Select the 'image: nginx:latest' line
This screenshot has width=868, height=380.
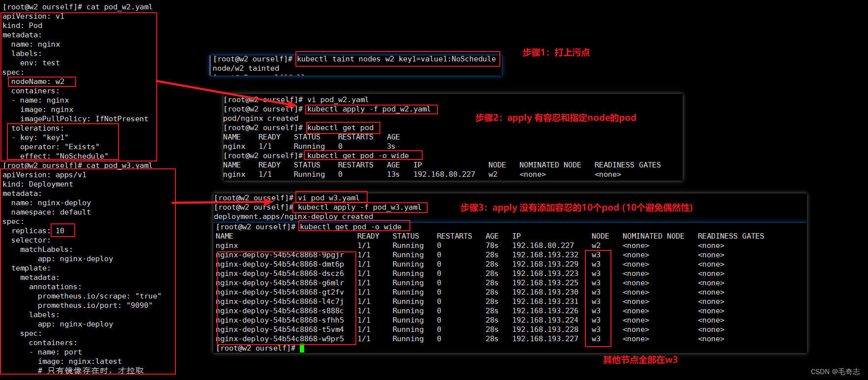pyautogui.click(x=80, y=361)
